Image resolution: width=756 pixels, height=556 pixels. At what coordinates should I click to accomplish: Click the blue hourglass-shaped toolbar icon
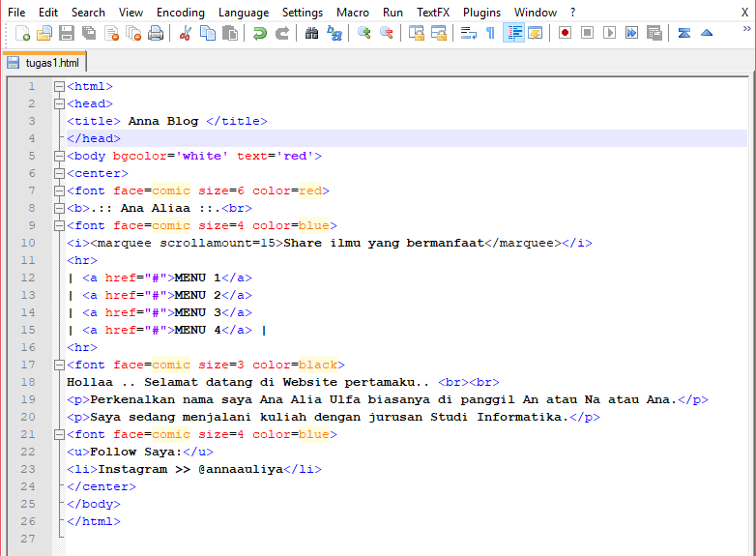coord(683,33)
